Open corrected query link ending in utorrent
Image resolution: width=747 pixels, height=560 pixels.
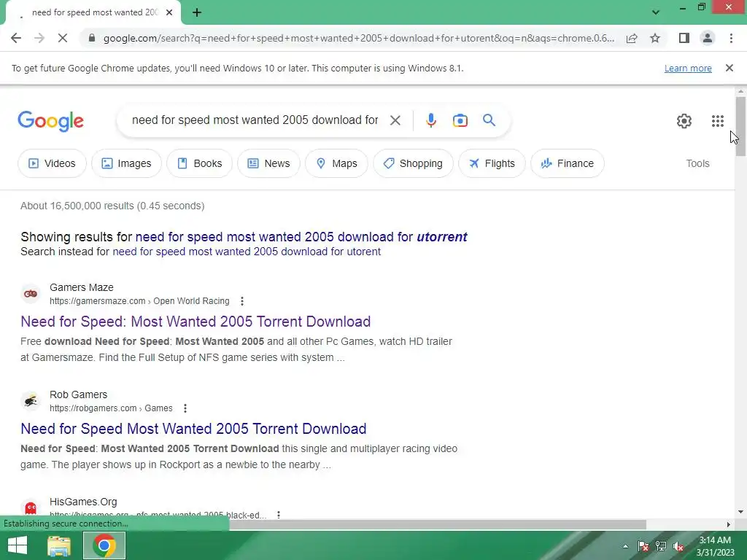click(x=301, y=237)
